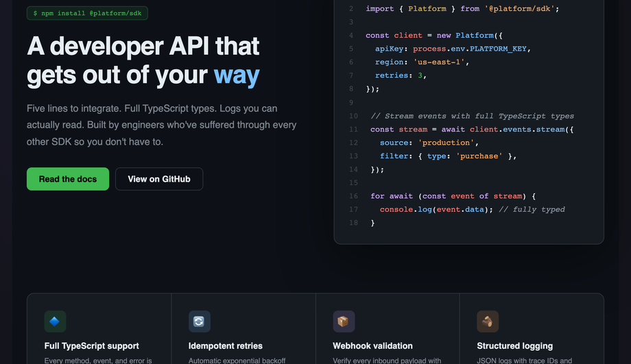Click line number 16 in code gutter
This screenshot has height=364, width=631.
pyautogui.click(x=353, y=196)
